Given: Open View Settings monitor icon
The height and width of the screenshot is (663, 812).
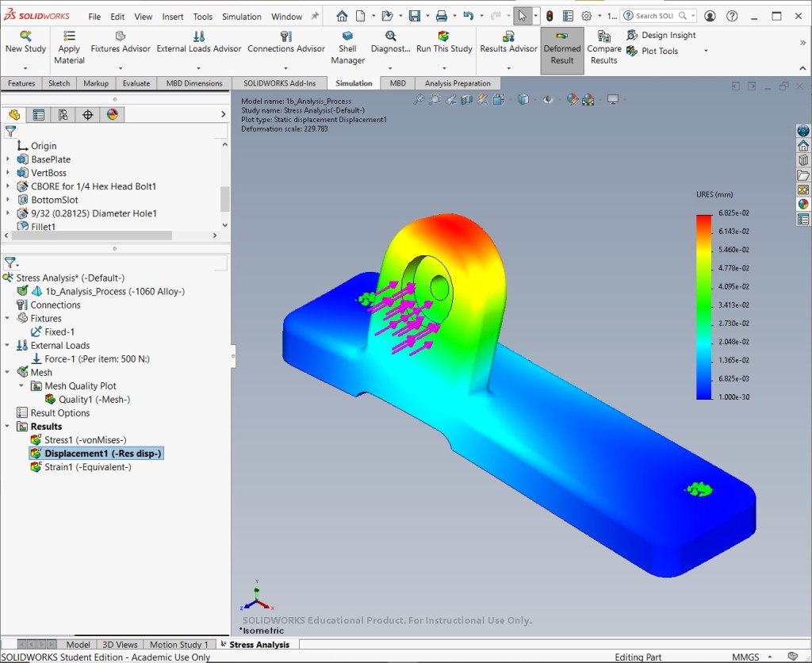Looking at the screenshot, I should pos(613,99).
